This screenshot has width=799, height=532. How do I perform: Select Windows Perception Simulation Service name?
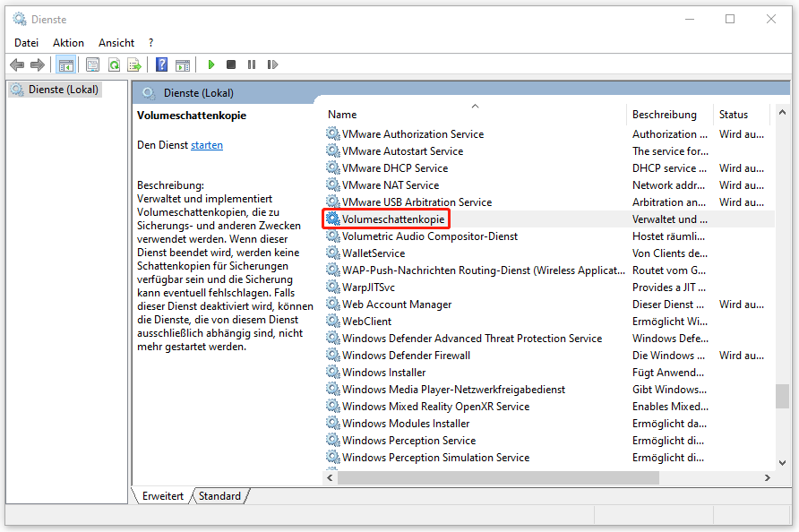point(435,458)
